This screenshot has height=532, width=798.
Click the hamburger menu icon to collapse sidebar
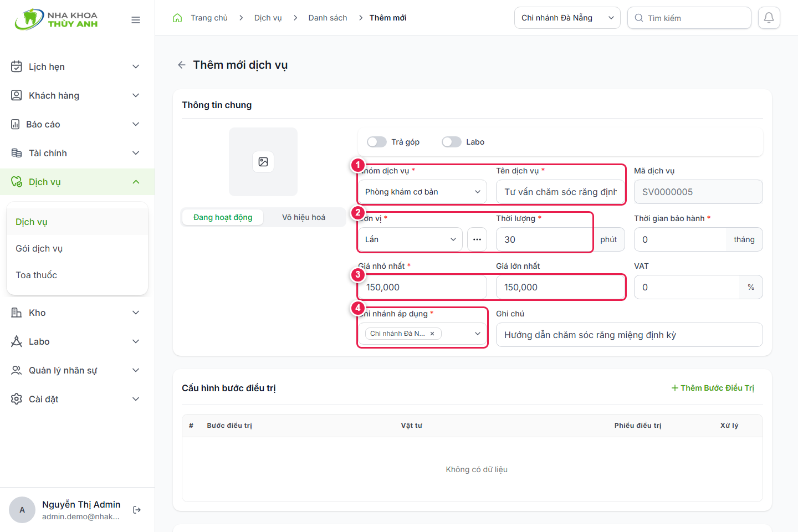[136, 20]
